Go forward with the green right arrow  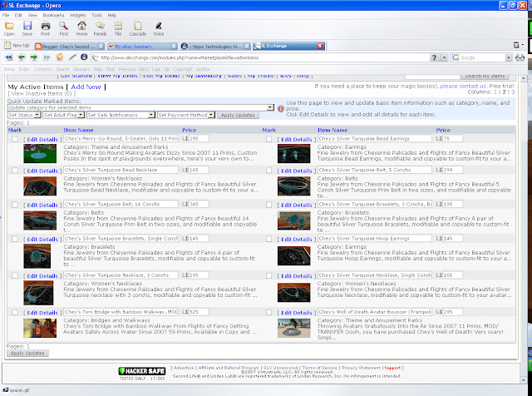[33, 57]
